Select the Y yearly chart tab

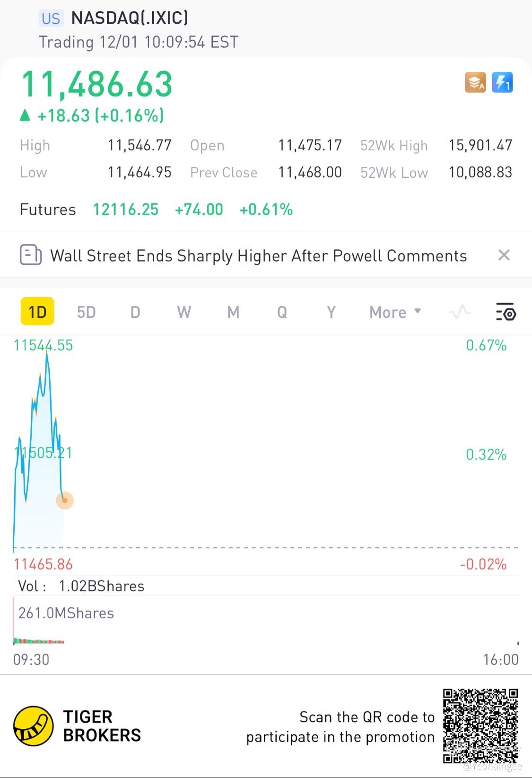331,312
